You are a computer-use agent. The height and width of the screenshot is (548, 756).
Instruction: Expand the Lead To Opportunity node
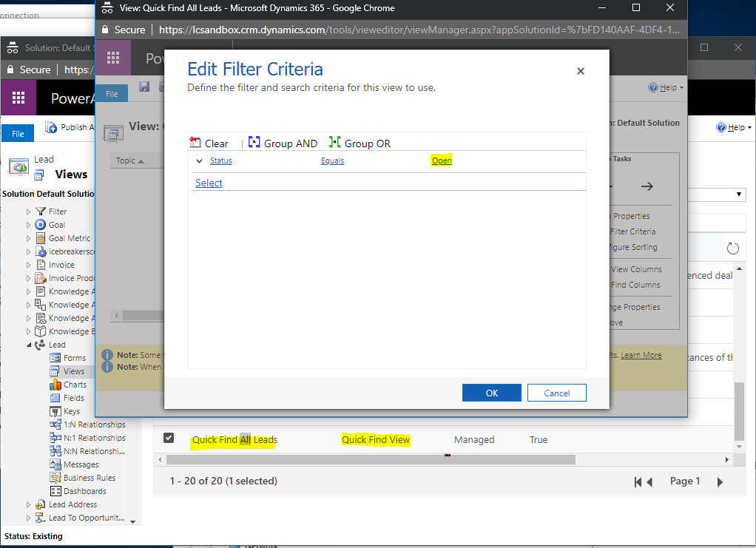[x=28, y=518]
